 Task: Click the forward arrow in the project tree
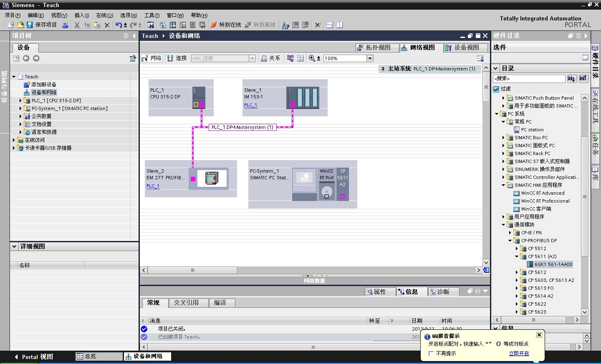click(36, 58)
